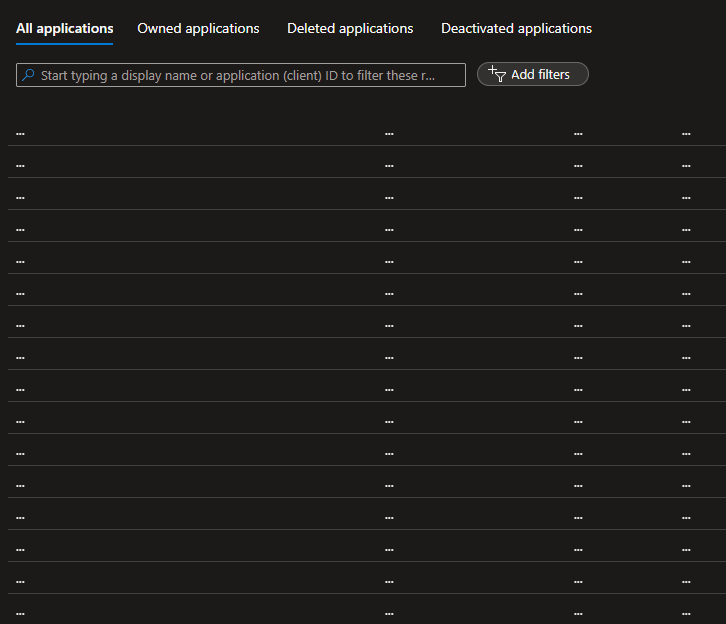Switch to the All applications tab

(64, 29)
